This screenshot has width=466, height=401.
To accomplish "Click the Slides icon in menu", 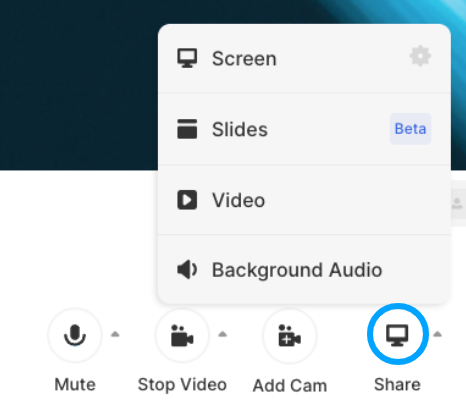I will pos(187,129).
